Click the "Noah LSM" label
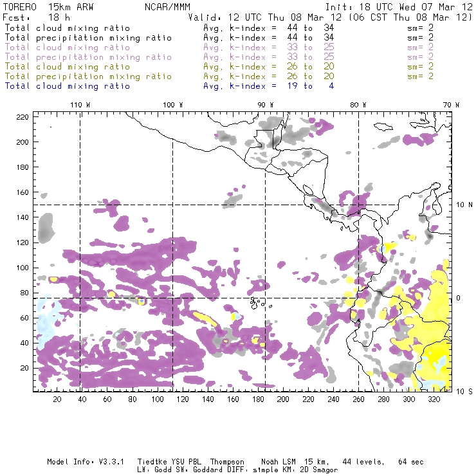Image resolution: width=476 pixels, height=476 pixels. (279, 462)
